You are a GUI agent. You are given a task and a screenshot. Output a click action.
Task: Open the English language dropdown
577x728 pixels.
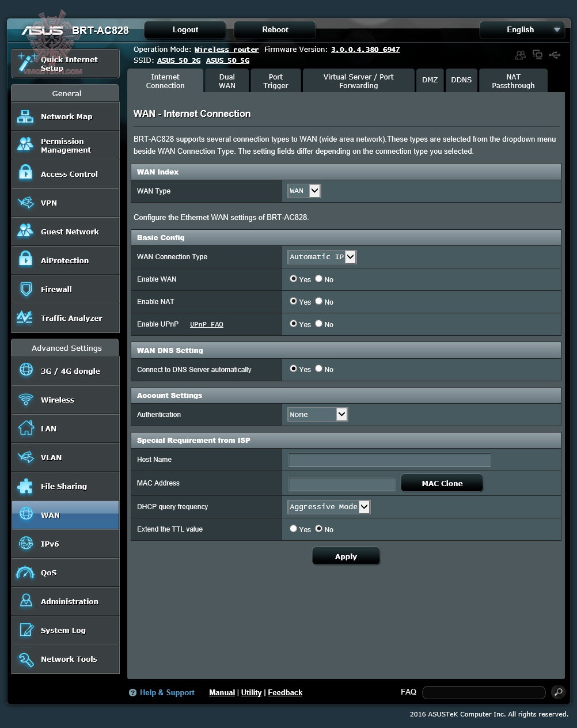[x=522, y=30]
